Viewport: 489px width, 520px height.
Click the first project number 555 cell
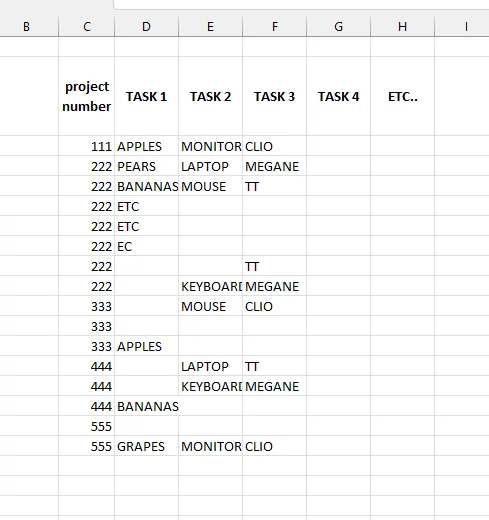click(x=87, y=426)
